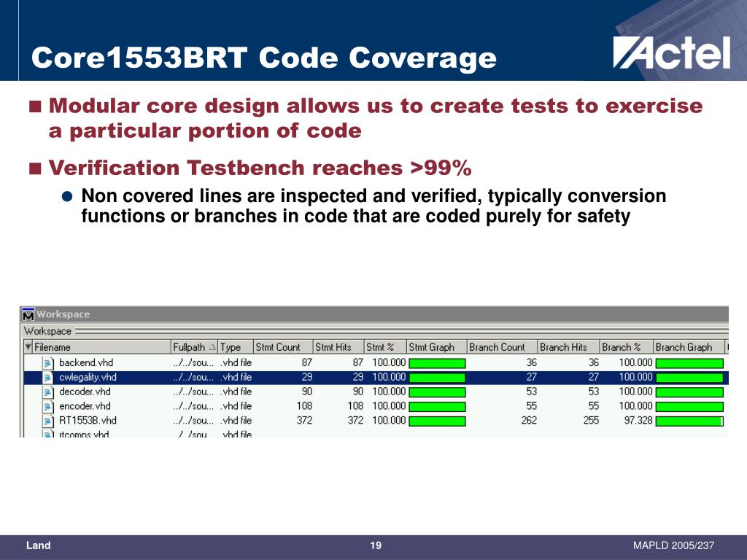
Task: Click the Actel logo
Action: tap(672, 52)
